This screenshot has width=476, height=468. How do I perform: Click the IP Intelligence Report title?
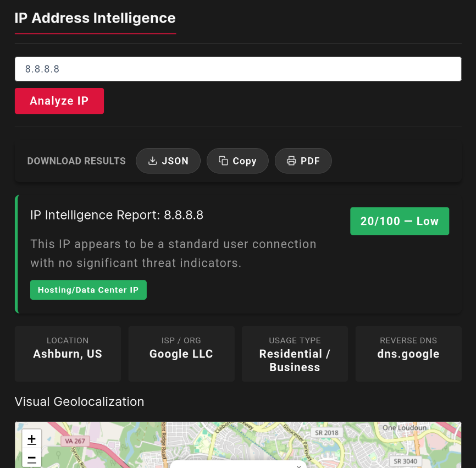point(117,215)
